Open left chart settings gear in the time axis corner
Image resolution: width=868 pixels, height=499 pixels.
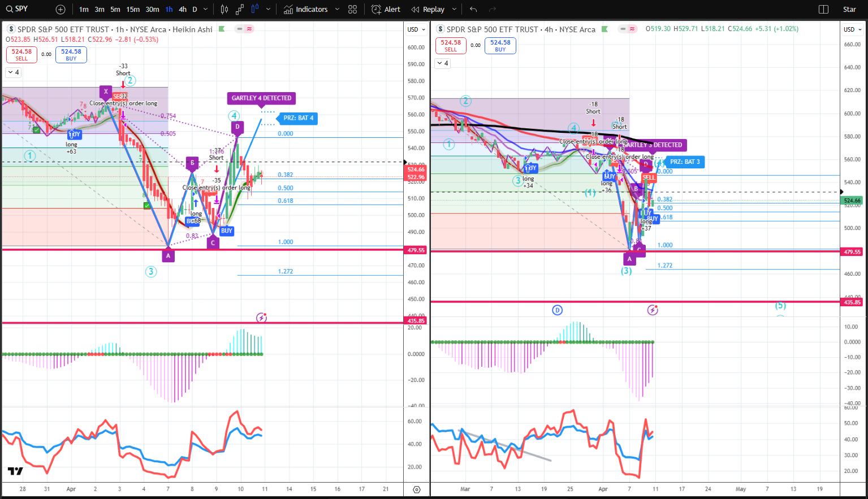click(417, 489)
